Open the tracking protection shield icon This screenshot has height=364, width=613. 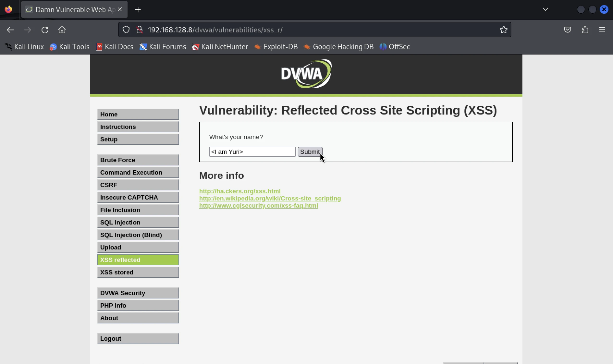126,30
